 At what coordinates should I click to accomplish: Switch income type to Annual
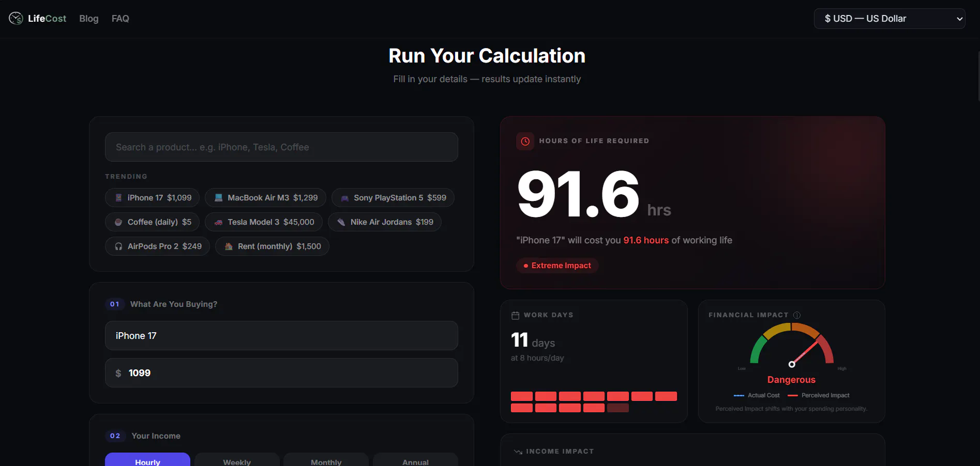click(x=415, y=460)
